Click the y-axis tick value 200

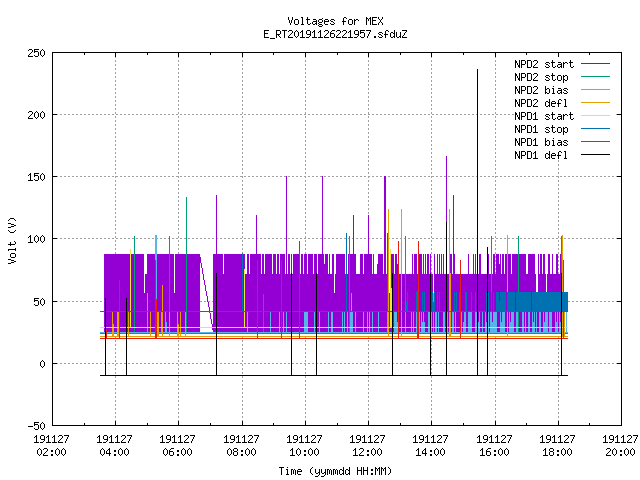click(36, 115)
